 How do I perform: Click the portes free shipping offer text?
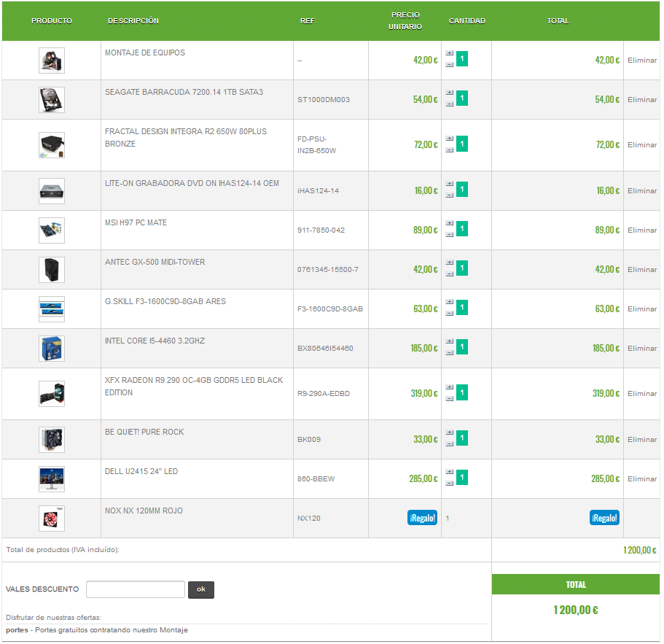pos(97,630)
